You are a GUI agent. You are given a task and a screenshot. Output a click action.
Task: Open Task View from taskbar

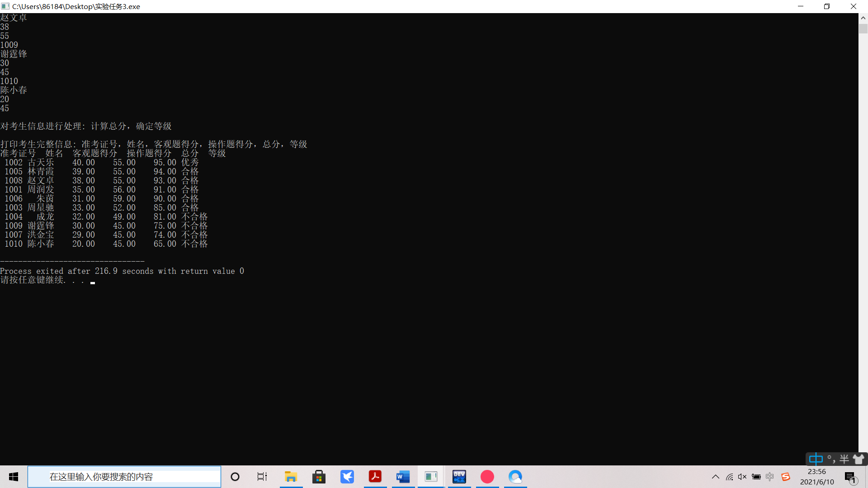click(x=262, y=477)
